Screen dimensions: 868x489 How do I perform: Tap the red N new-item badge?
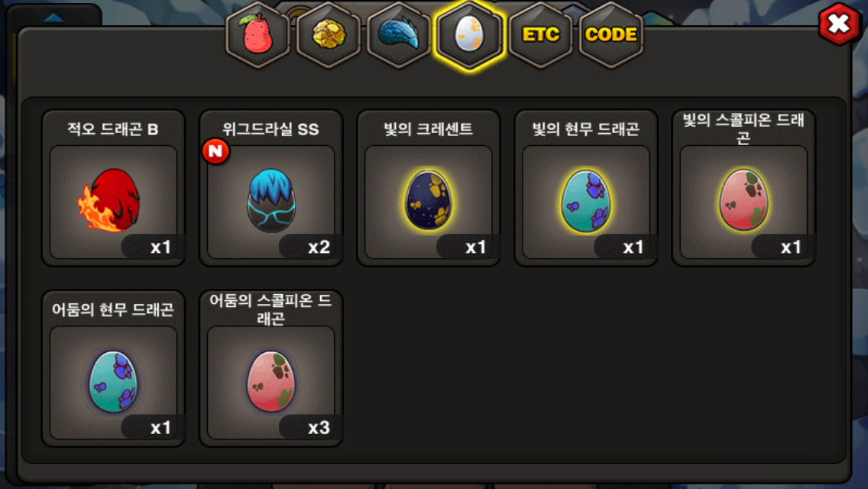click(x=215, y=151)
